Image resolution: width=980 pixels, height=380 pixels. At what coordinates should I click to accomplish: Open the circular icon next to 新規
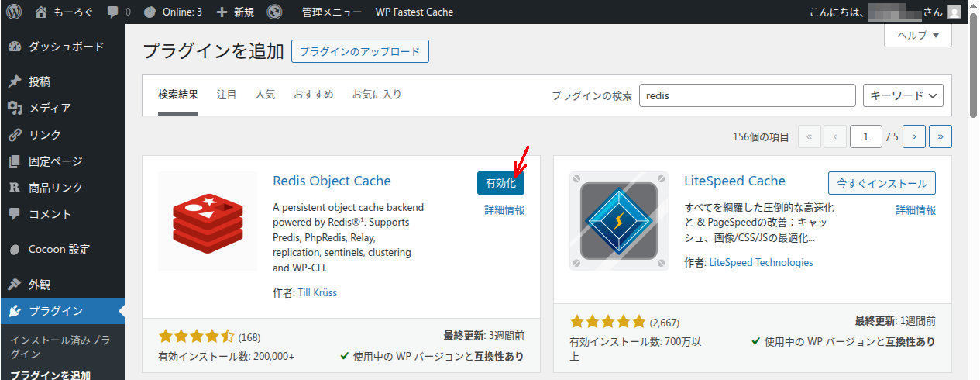(x=274, y=12)
